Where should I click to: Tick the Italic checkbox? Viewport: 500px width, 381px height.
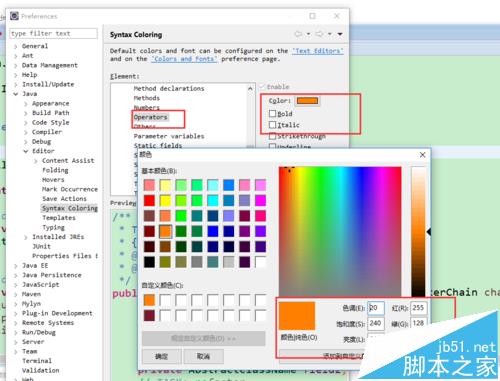pos(272,125)
